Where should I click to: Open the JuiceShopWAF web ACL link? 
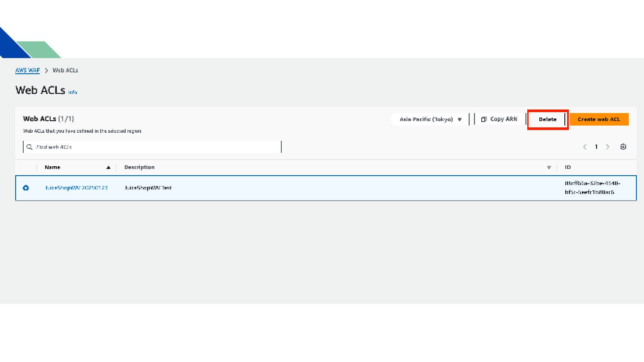coord(76,188)
